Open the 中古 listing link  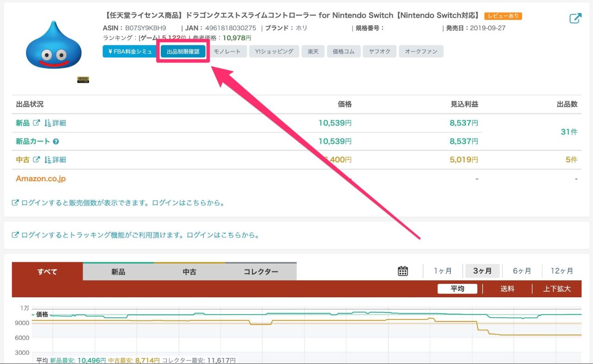23,159
